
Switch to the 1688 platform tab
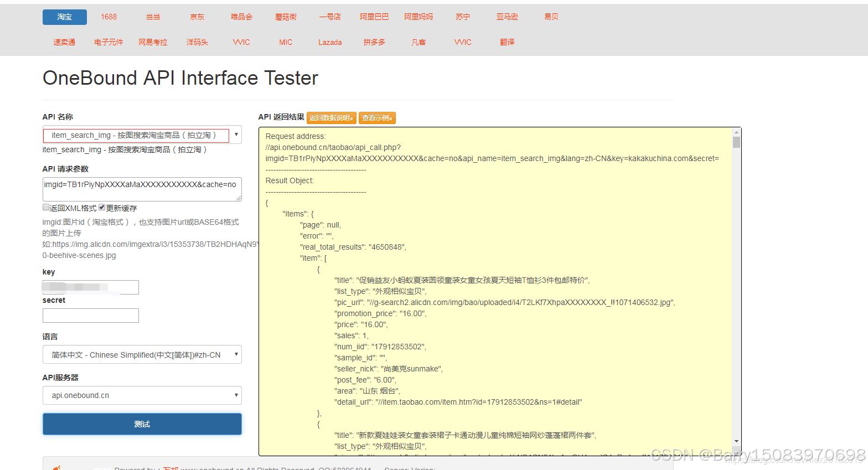[109, 17]
